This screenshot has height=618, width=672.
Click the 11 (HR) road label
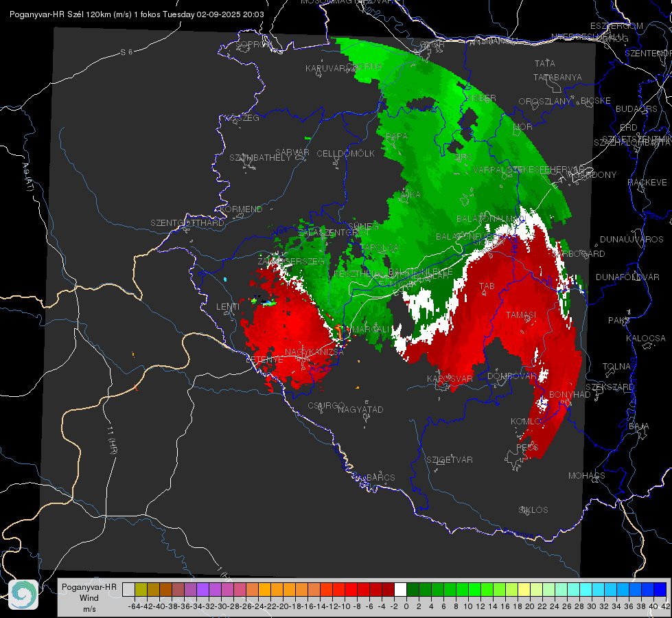tap(112, 439)
